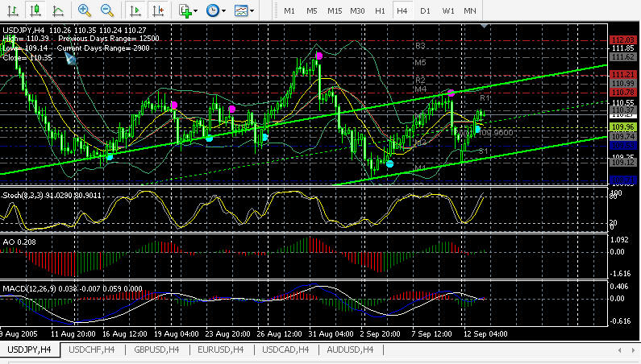Open the periods dropdown arrow
Image resolution: width=641 pixels, height=364 pixels.
[x=224, y=10]
